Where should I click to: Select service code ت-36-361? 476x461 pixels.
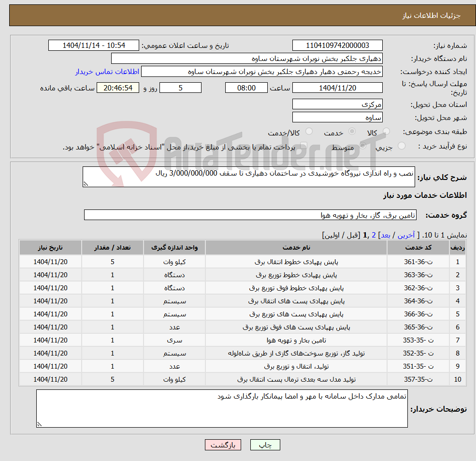click(418, 262)
